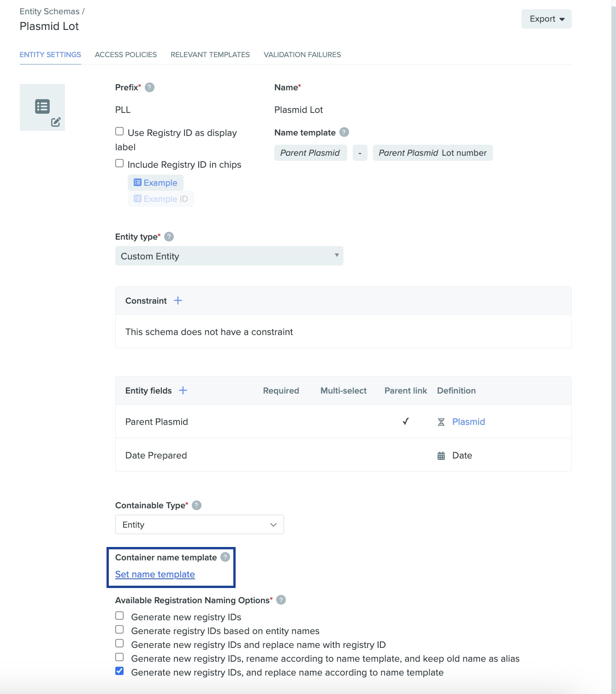
Task: Click the Set name template link
Action: click(155, 574)
